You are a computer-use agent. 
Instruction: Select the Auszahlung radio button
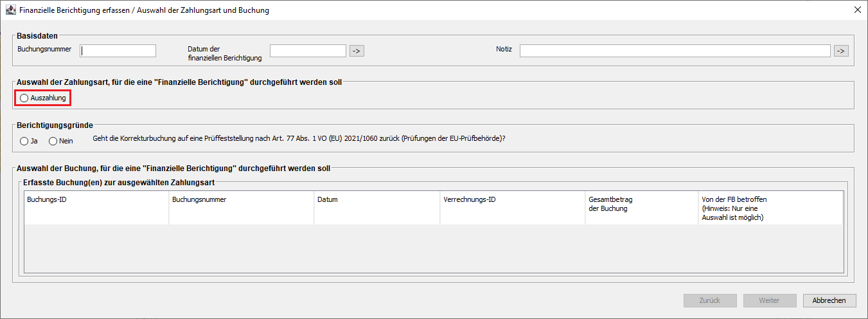click(24, 98)
